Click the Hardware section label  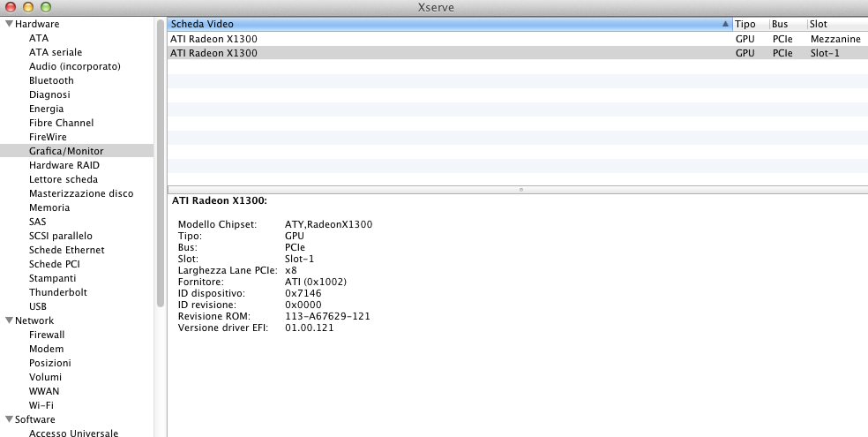point(37,24)
